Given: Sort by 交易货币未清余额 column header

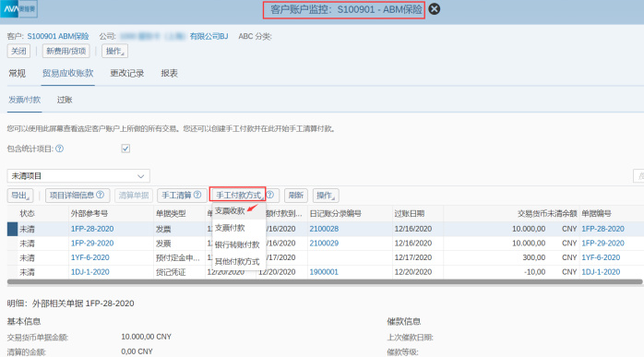Looking at the screenshot, I should [547, 214].
